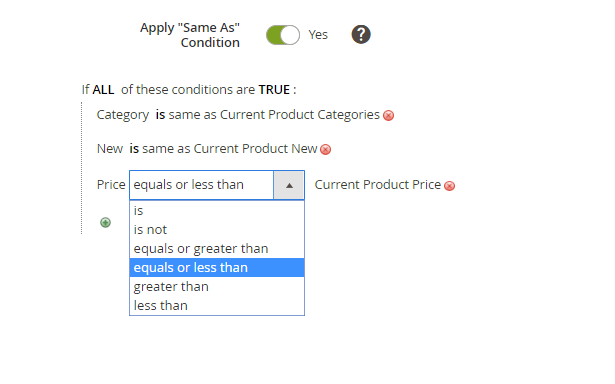Click the "Yes" label beside toggle
This screenshot has width=615, height=384.
point(318,35)
